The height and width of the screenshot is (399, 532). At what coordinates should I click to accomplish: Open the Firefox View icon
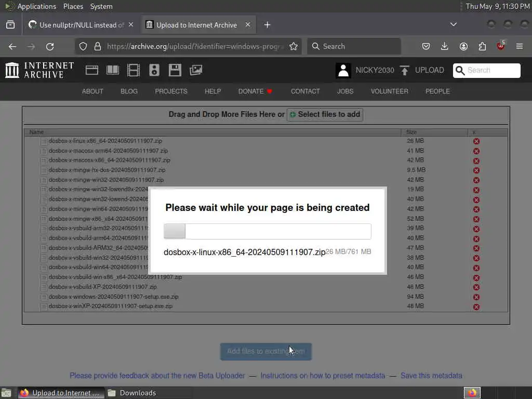click(10, 25)
